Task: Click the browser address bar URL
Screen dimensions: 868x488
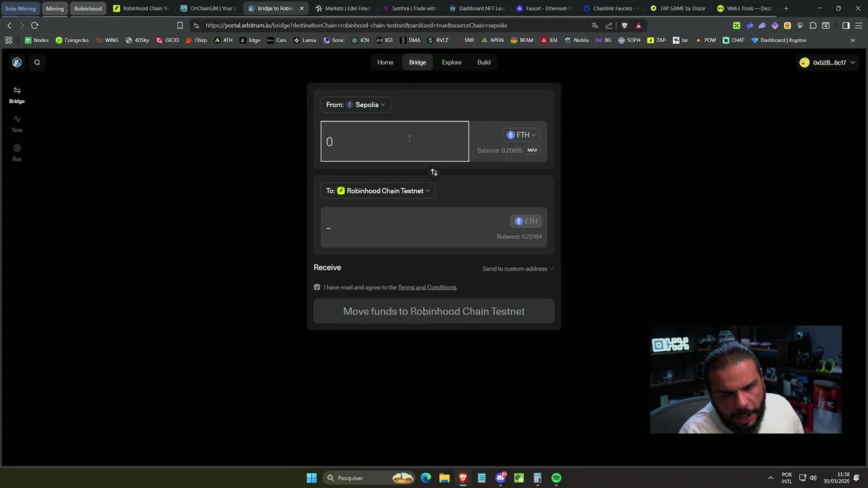Action: click(356, 25)
